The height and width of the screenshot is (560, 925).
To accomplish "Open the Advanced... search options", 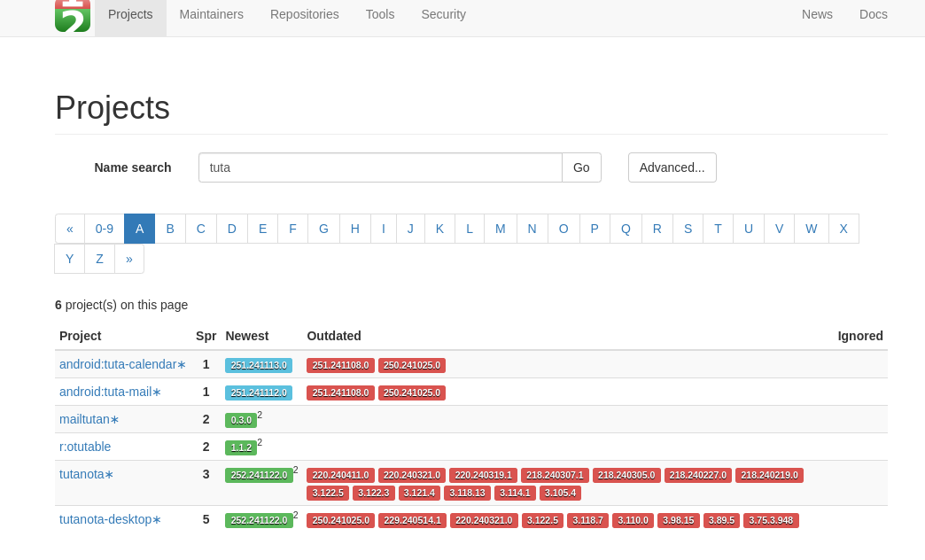I will pos(672,167).
